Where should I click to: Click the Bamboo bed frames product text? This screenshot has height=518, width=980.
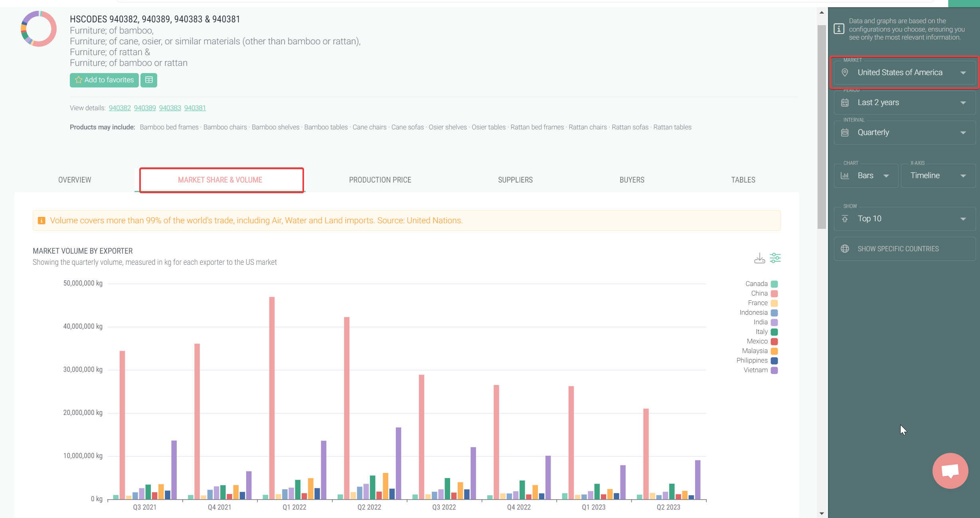click(x=169, y=127)
